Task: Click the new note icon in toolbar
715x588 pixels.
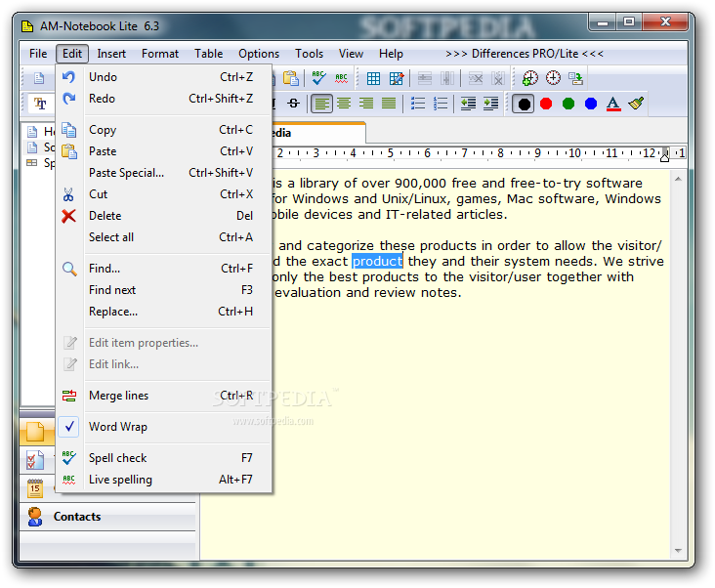Action: (x=39, y=78)
